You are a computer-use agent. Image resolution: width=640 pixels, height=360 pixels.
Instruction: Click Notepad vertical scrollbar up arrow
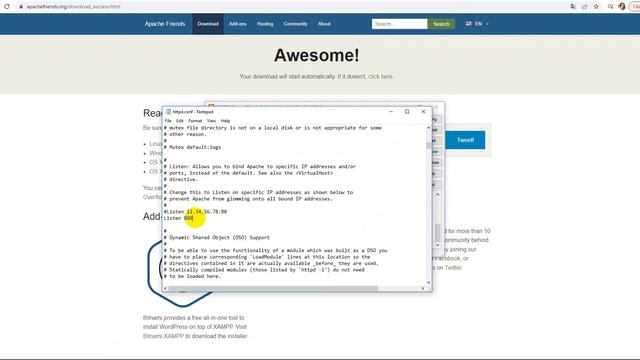coord(428,128)
